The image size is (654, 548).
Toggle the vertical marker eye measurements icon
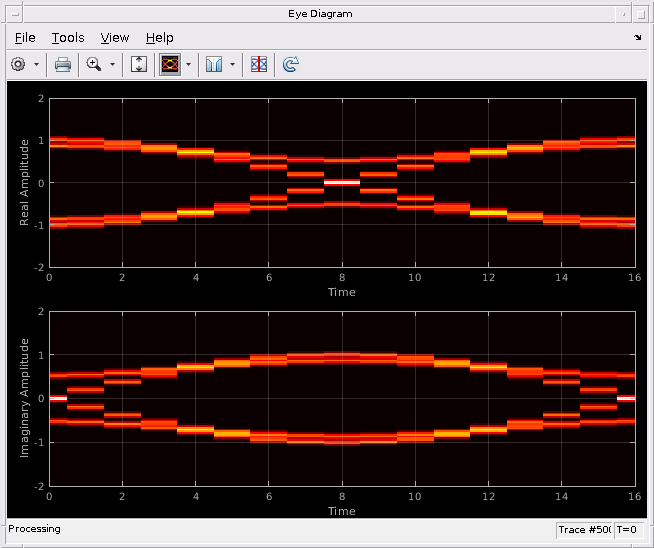tap(259, 64)
